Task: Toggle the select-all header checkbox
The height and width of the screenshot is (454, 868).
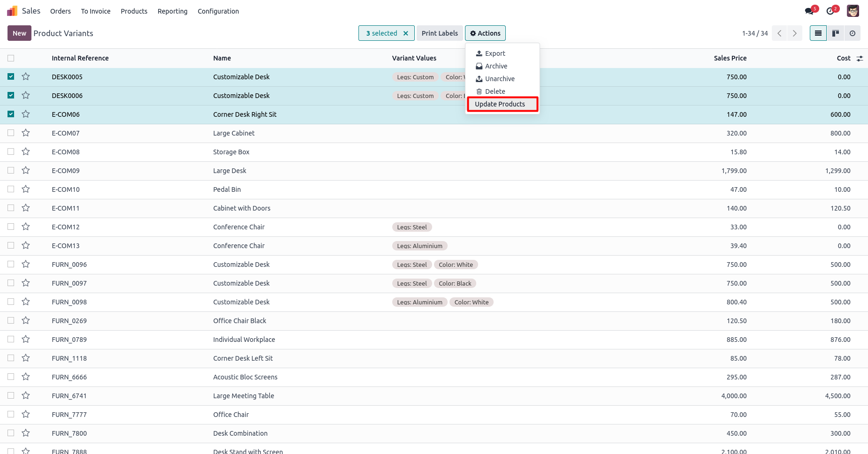Action: click(11, 58)
